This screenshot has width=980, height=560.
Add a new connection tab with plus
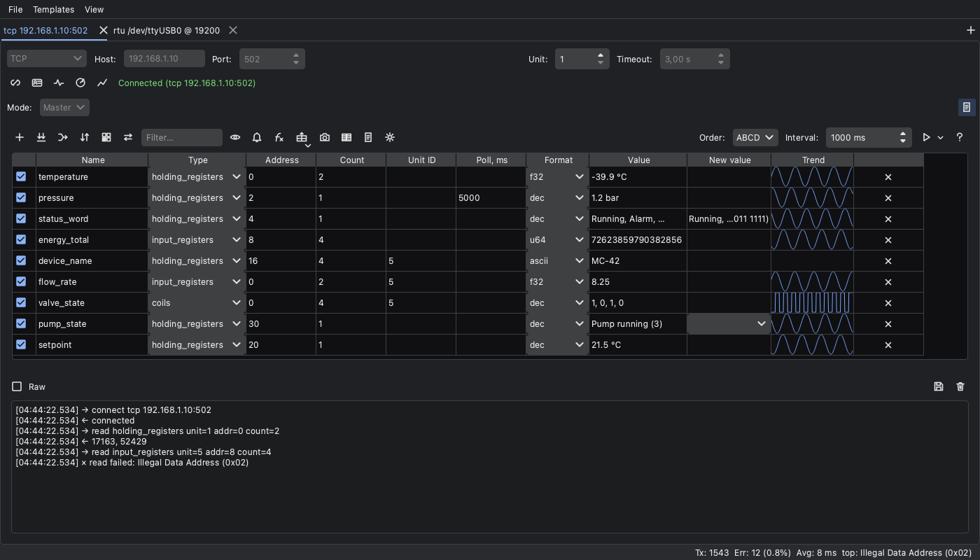coord(970,30)
